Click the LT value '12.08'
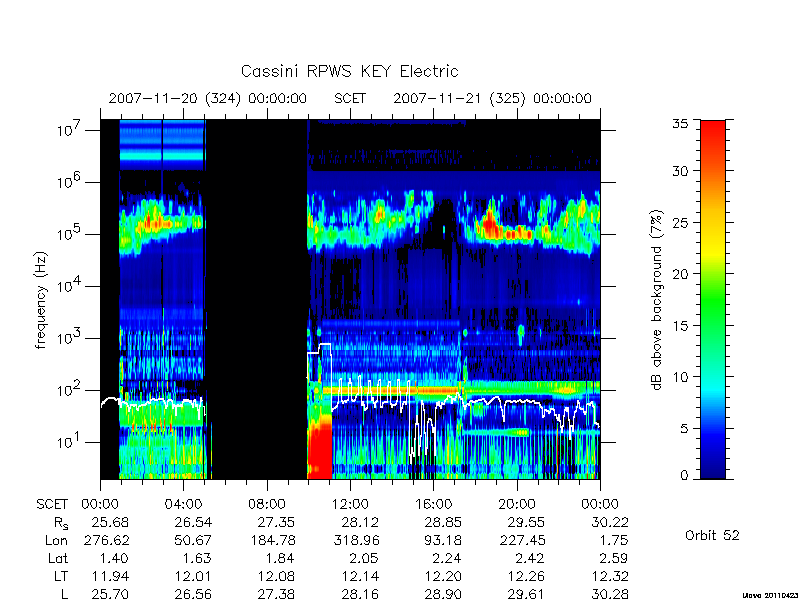Screen dimensions: 800x600 pos(277,577)
